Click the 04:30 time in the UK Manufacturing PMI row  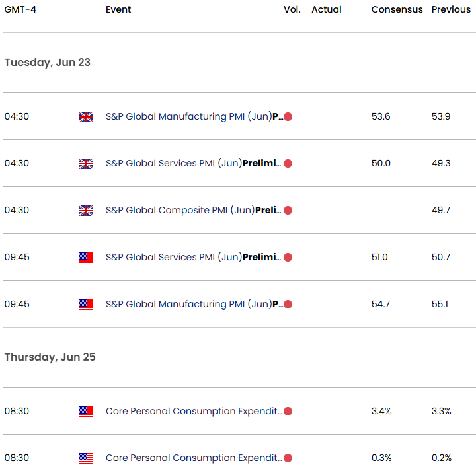point(17,116)
